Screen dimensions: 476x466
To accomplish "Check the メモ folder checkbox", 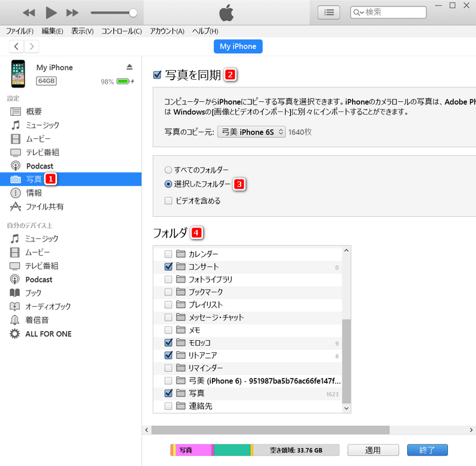I will click(168, 330).
